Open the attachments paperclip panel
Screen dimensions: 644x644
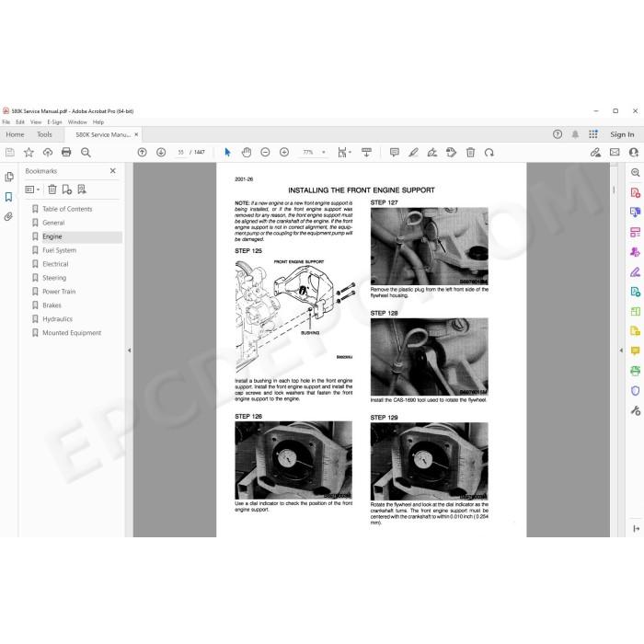[x=8, y=216]
